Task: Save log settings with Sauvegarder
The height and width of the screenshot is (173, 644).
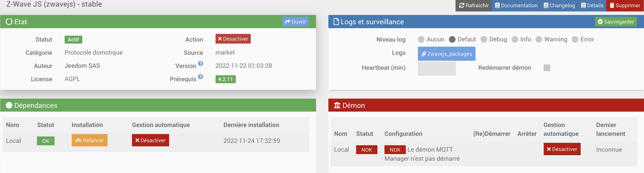Action: [x=615, y=22]
